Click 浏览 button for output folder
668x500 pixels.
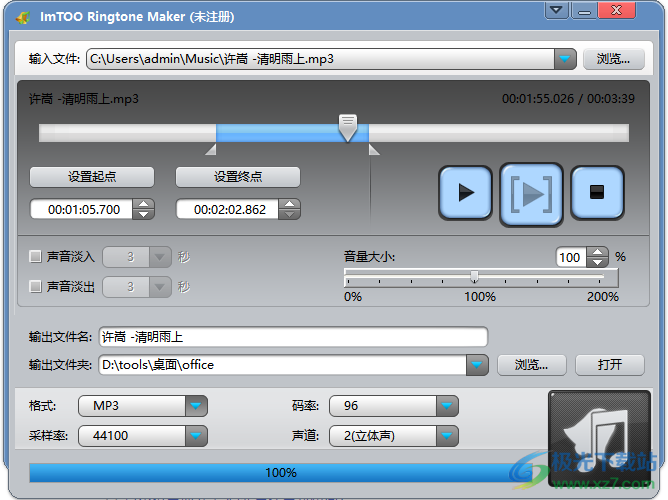pos(532,365)
